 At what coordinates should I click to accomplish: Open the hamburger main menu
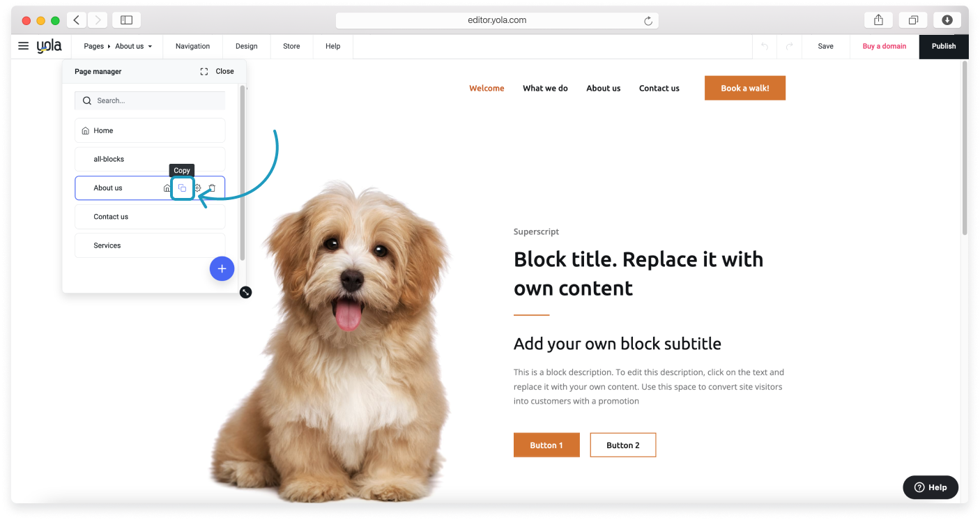[23, 46]
